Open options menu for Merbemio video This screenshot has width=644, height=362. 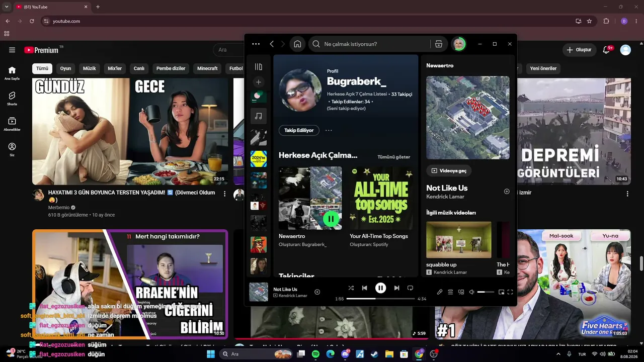pyautogui.click(x=225, y=194)
